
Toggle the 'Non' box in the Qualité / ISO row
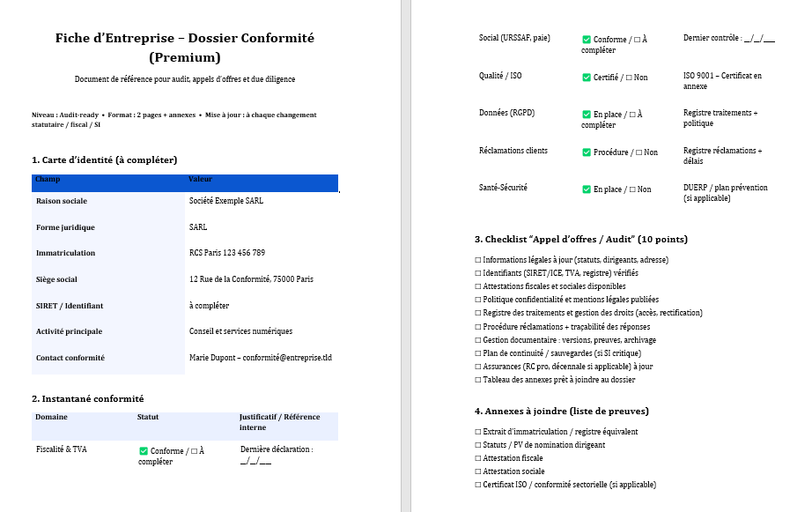click(x=629, y=78)
